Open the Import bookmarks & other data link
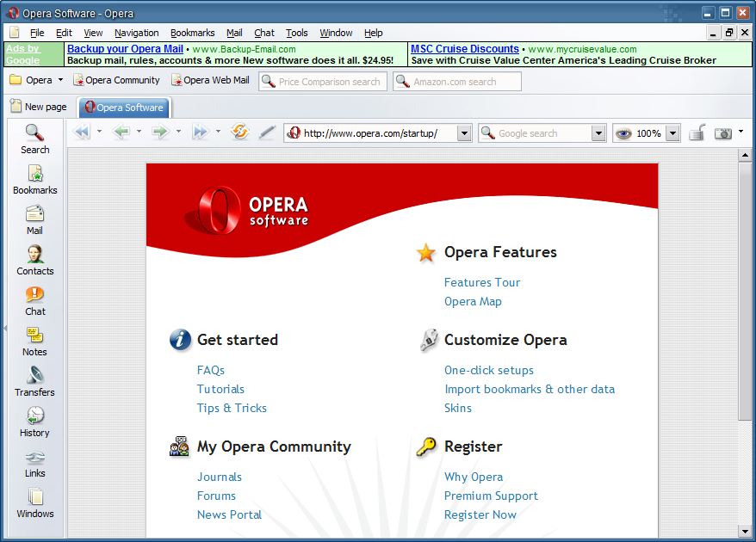The width and height of the screenshot is (756, 542). (530, 389)
